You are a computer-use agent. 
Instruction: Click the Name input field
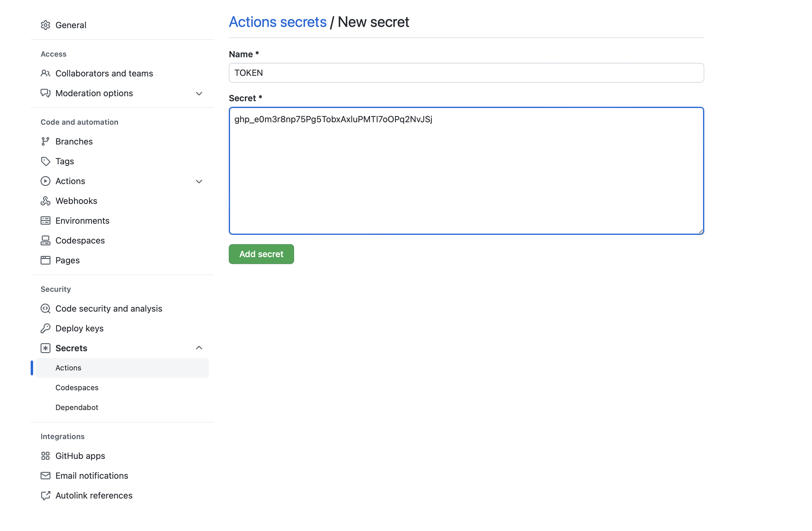tap(466, 73)
